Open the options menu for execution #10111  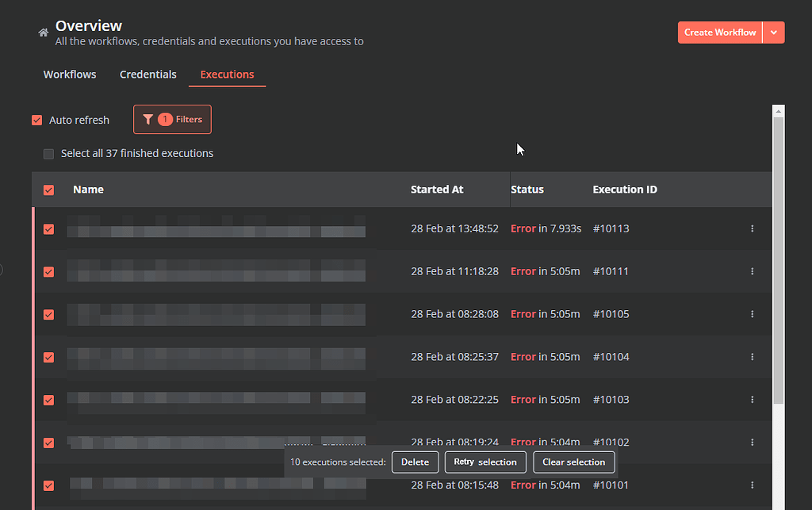(x=752, y=270)
